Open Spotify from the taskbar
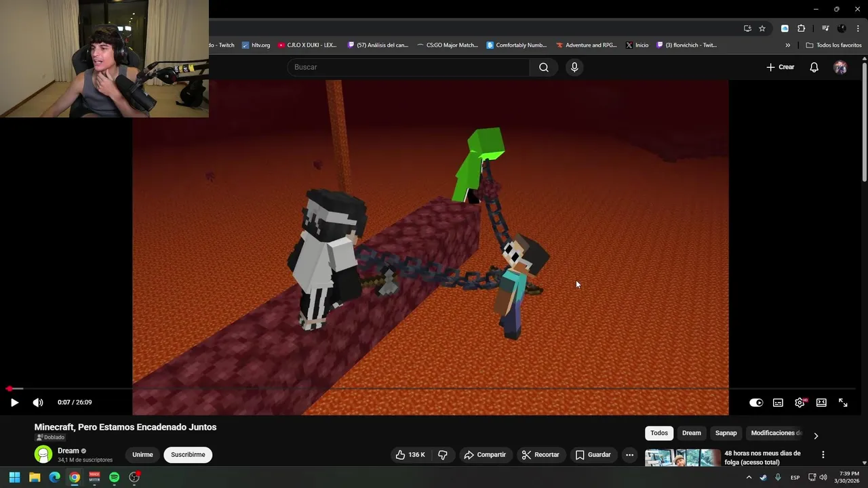868x488 pixels. (x=114, y=477)
